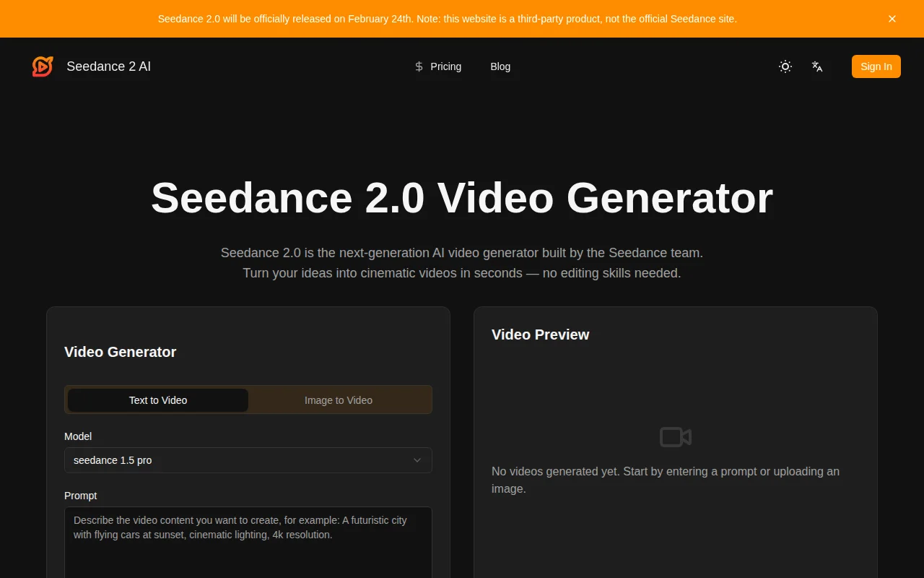Click the 'Turn your ideas into cinematic videos' tagline
The height and width of the screenshot is (578, 924).
pyautogui.click(x=462, y=273)
